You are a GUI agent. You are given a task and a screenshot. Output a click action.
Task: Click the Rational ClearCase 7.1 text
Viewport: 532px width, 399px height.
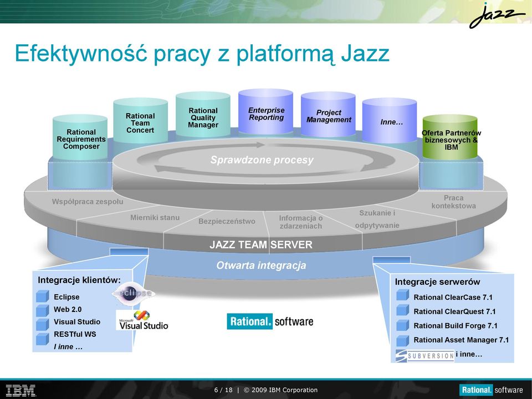(453, 298)
